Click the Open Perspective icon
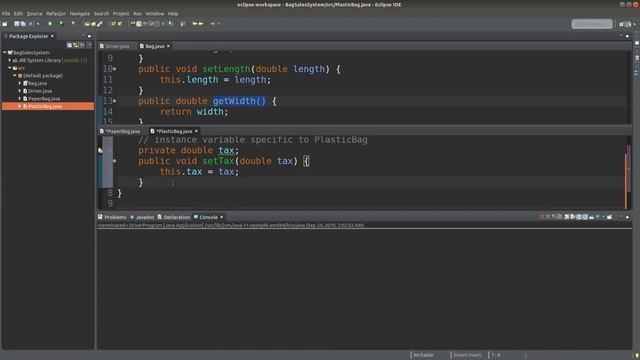Screen dimensions: 640x360 pos(622,24)
